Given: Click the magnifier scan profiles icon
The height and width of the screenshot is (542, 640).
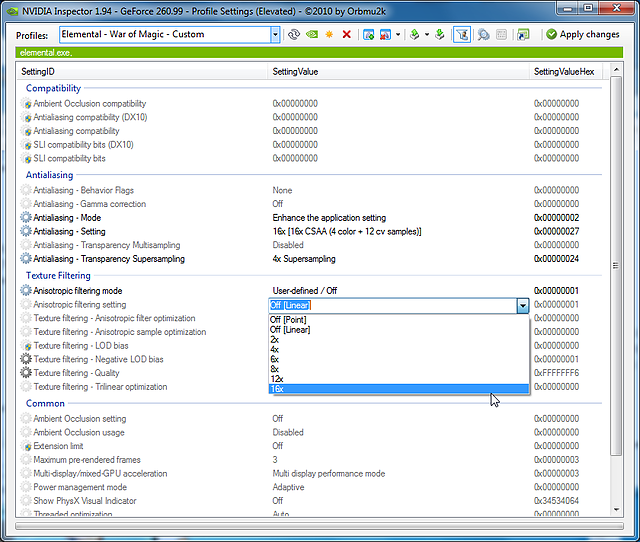Looking at the screenshot, I should pos(483,35).
